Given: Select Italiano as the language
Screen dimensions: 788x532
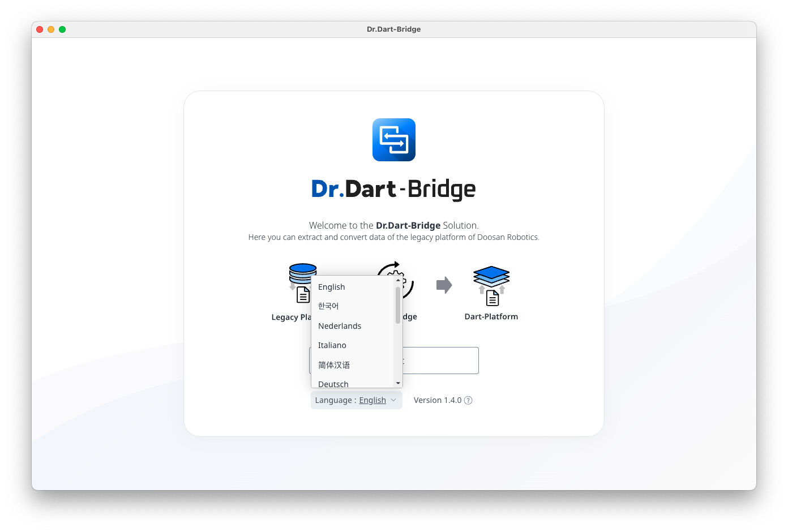Looking at the screenshot, I should (x=332, y=345).
